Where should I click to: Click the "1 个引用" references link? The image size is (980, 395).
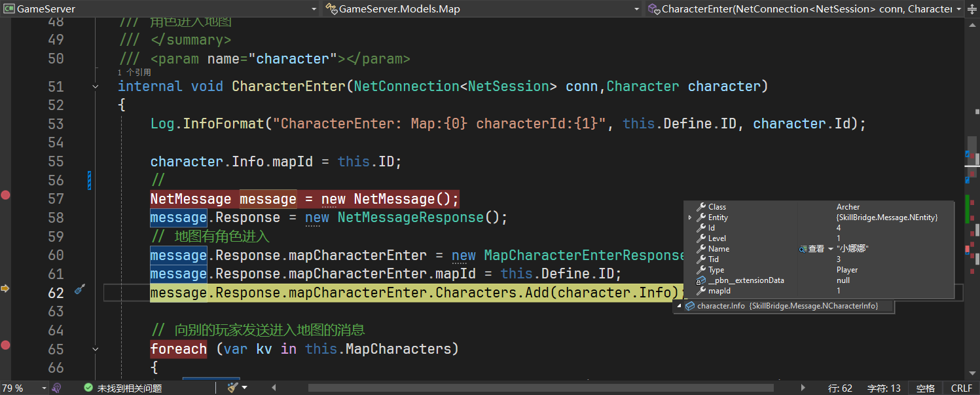134,72
